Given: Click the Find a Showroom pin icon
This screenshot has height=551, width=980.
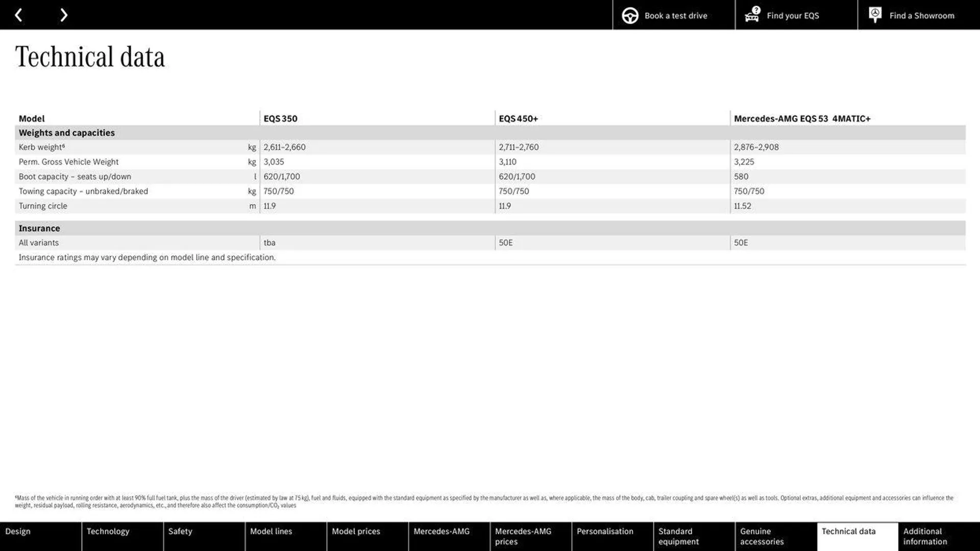Looking at the screenshot, I should (x=875, y=15).
